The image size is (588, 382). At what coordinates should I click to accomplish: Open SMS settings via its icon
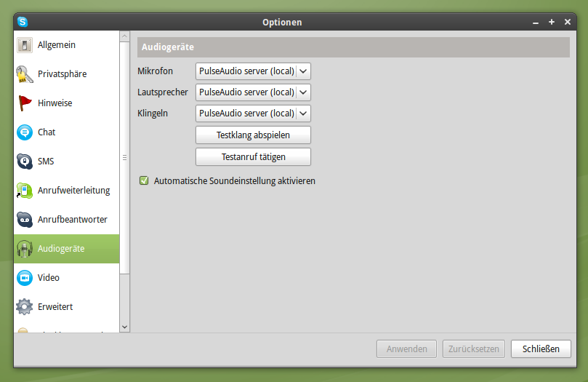click(25, 162)
